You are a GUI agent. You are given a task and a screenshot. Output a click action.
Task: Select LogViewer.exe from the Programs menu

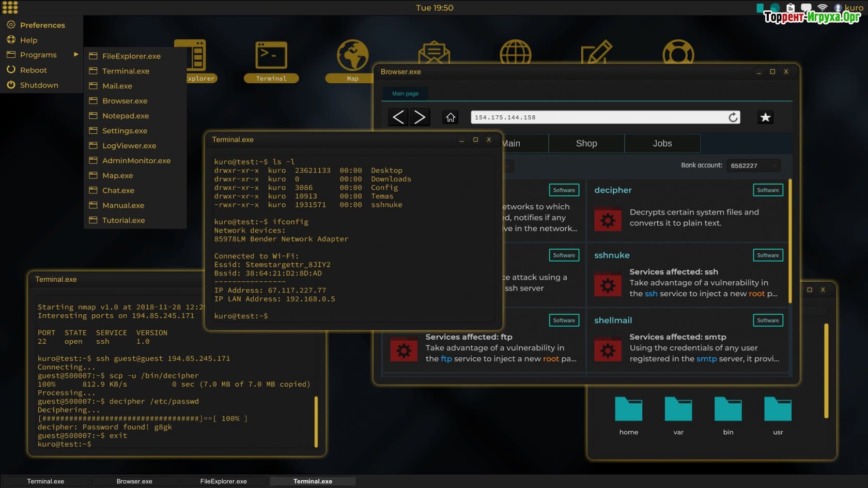tap(129, 146)
